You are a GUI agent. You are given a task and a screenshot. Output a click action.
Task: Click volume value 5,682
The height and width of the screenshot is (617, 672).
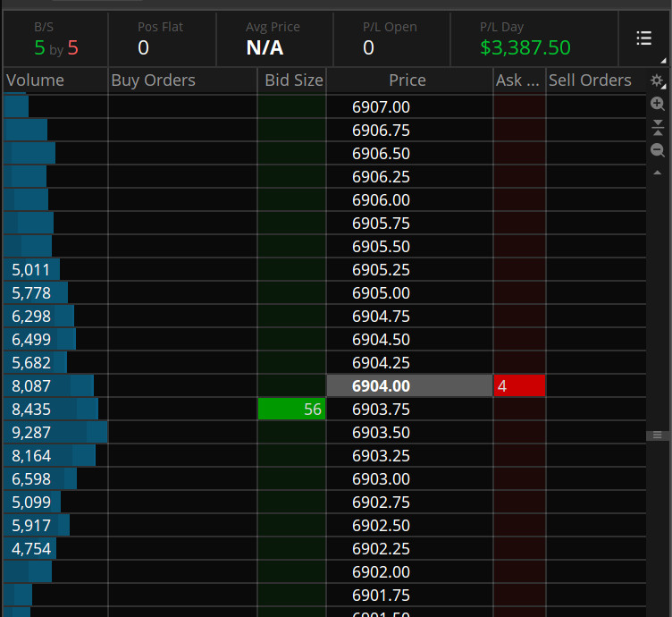31,363
